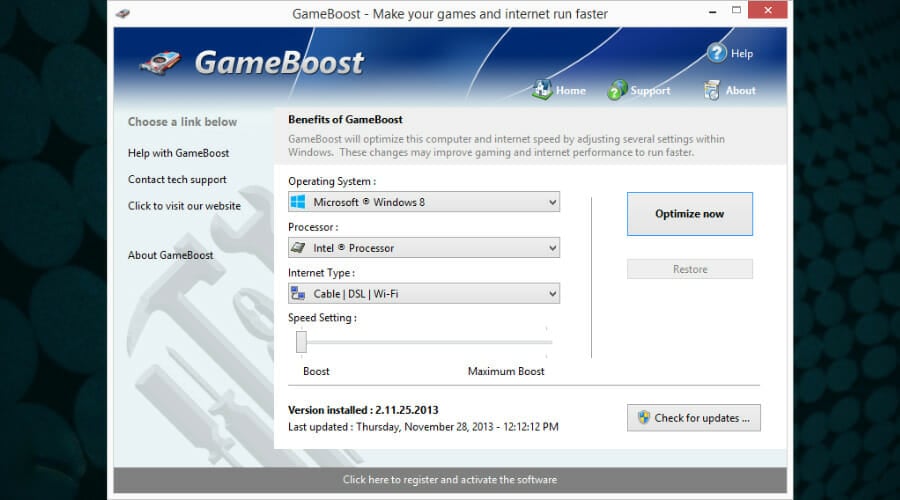Open the Support menu item

click(x=650, y=90)
